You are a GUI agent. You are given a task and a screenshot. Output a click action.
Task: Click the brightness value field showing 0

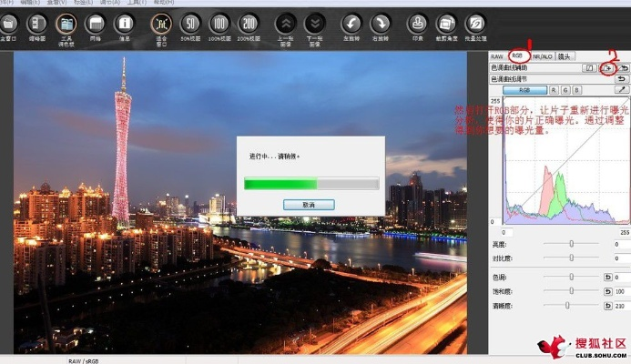tap(622, 244)
